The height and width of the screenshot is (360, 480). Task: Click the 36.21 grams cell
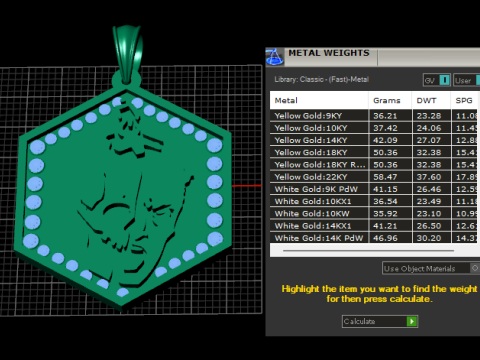390,116
